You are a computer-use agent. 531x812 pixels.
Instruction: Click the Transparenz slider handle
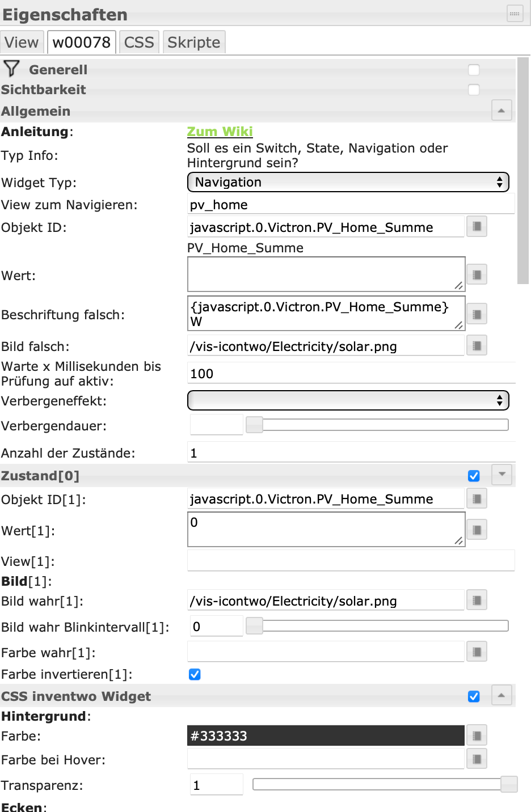(509, 784)
